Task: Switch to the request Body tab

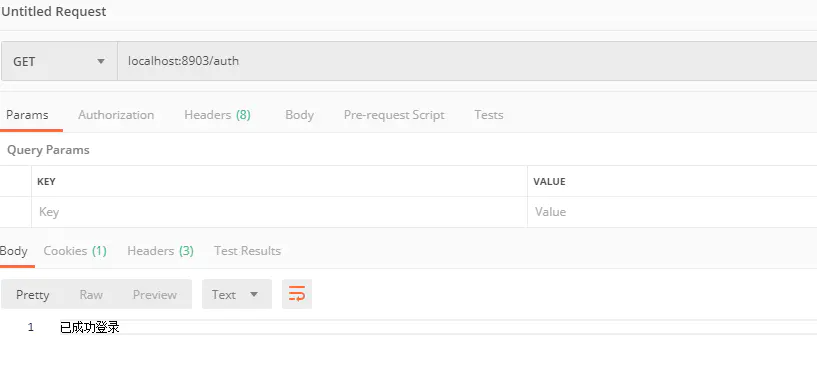Action: (300, 115)
